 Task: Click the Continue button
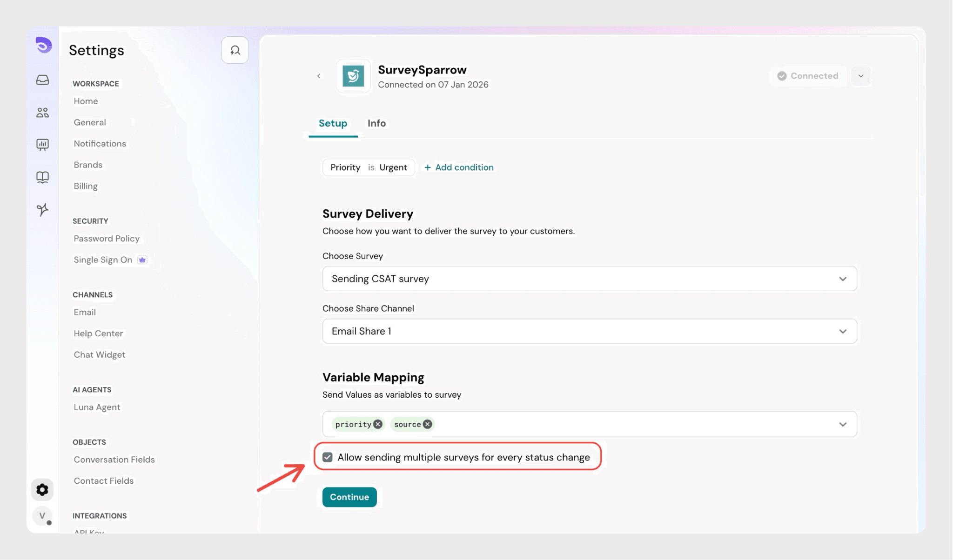[349, 497]
